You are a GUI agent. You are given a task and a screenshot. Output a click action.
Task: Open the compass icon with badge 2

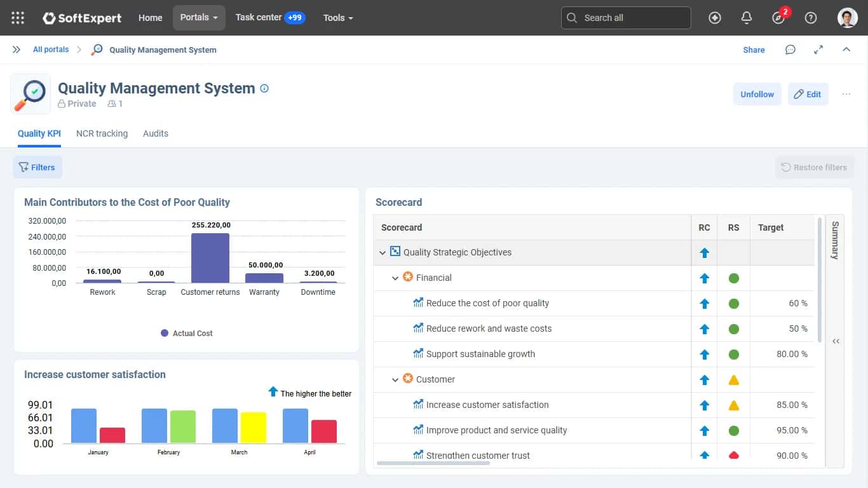(x=778, y=18)
